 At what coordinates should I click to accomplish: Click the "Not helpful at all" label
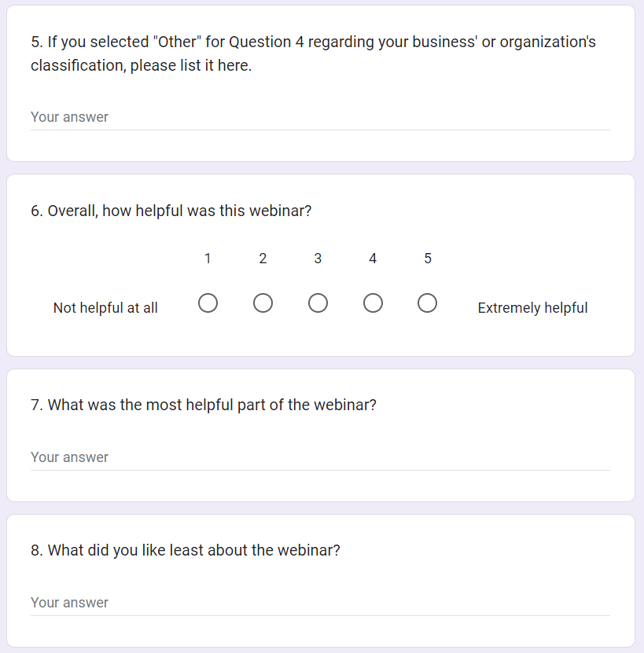(105, 308)
